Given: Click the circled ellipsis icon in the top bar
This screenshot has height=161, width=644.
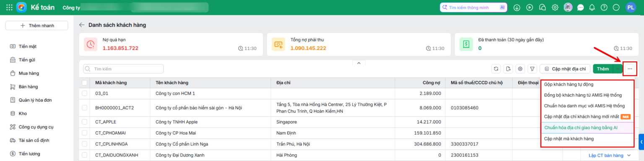Looking at the screenshot, I should coord(616,8).
